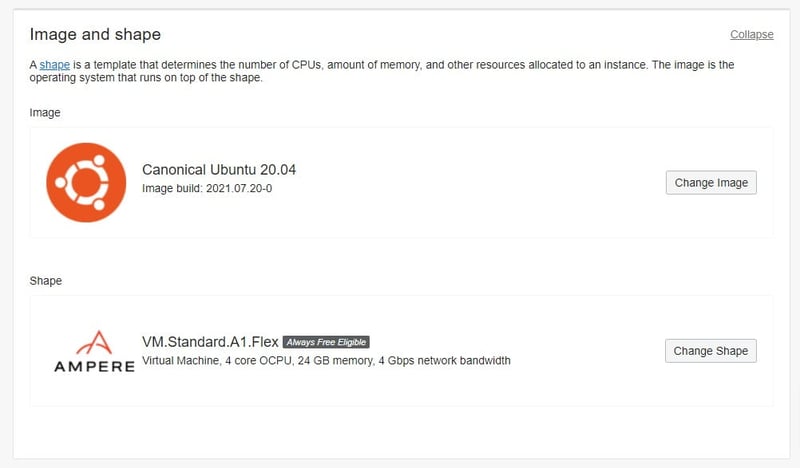Click the white center of the Ubuntu logo

click(x=85, y=183)
